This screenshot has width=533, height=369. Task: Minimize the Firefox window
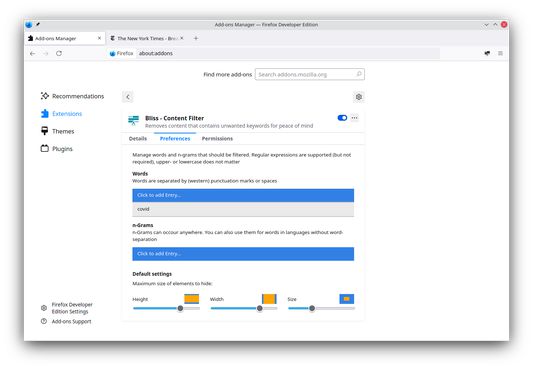[x=486, y=24]
